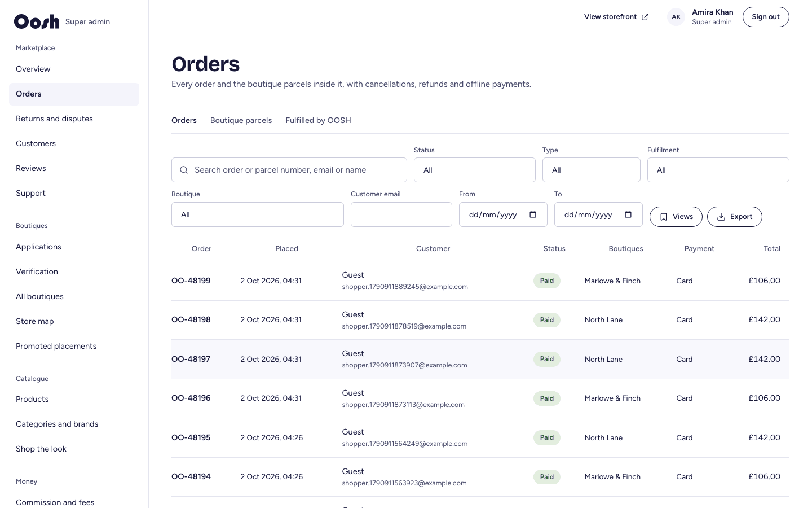Open the Status filter dropdown
The width and height of the screenshot is (812, 508).
click(x=475, y=170)
